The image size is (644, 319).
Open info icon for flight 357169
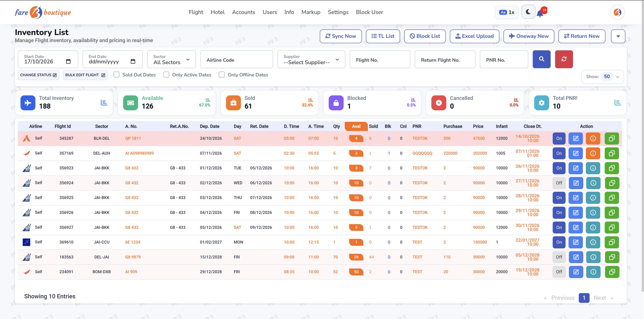click(x=593, y=153)
